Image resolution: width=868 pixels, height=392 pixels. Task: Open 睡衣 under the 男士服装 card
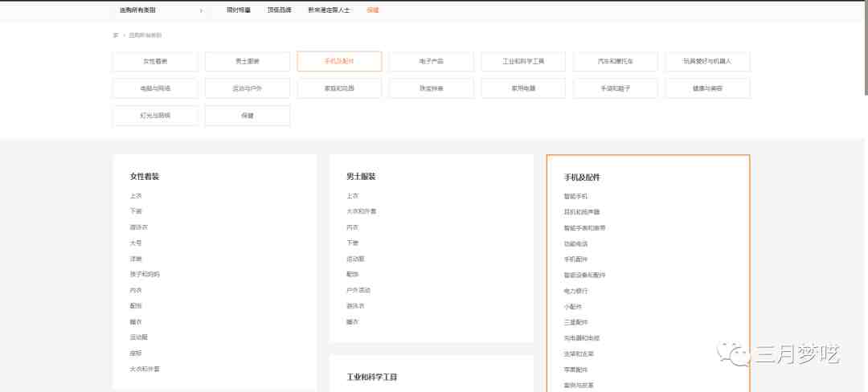[x=353, y=322]
